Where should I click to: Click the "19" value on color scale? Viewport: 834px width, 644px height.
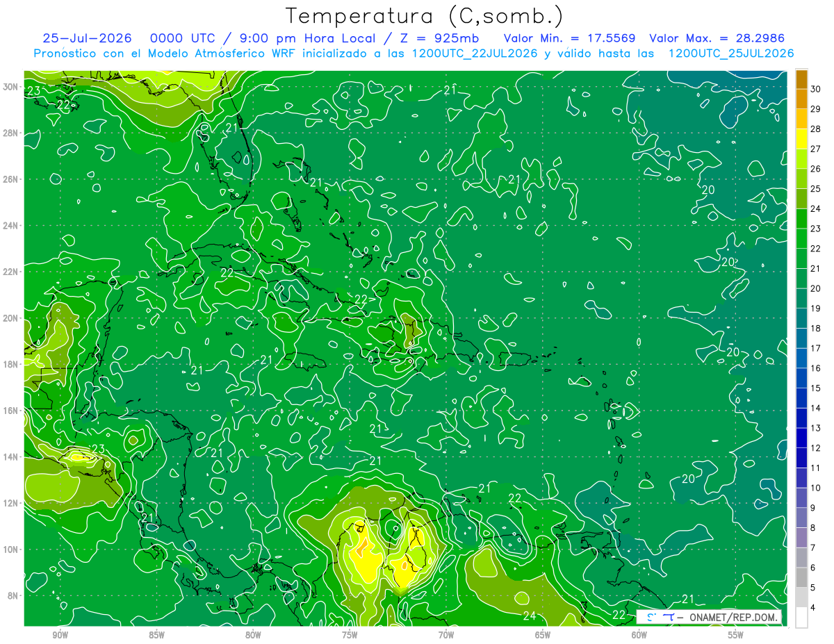coord(816,308)
